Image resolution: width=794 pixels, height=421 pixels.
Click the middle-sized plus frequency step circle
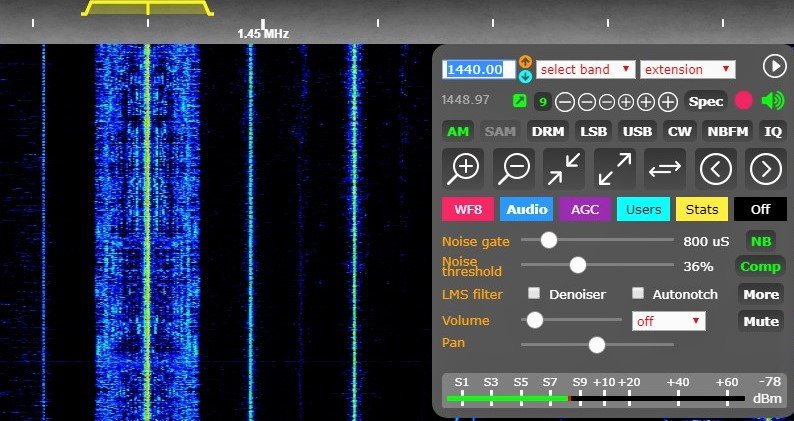646,102
